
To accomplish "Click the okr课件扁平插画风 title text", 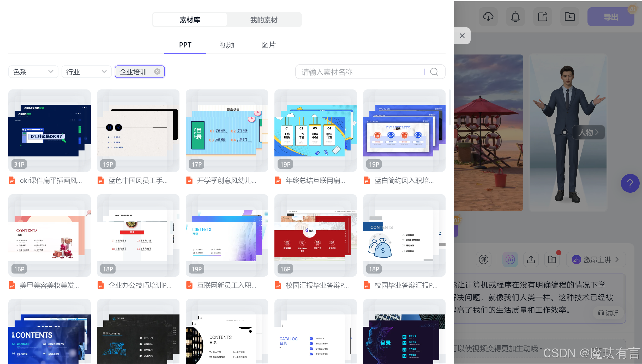I will (x=51, y=180).
